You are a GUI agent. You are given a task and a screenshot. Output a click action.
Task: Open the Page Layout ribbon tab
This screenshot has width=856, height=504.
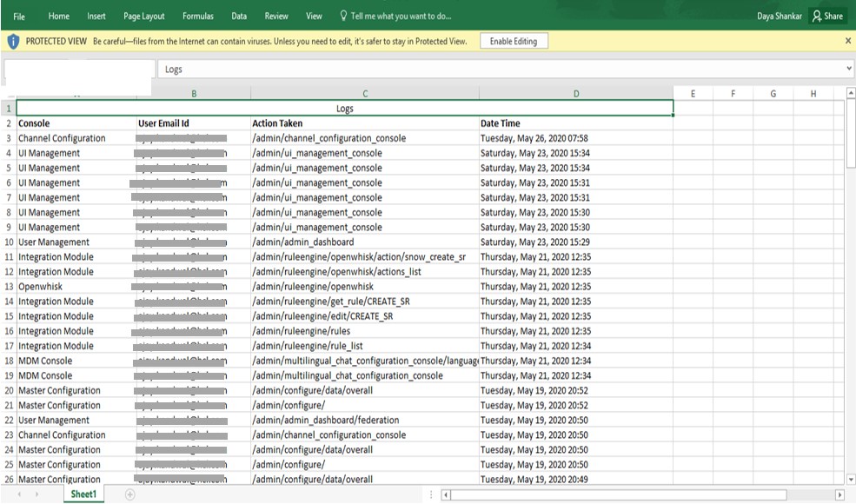click(x=143, y=16)
